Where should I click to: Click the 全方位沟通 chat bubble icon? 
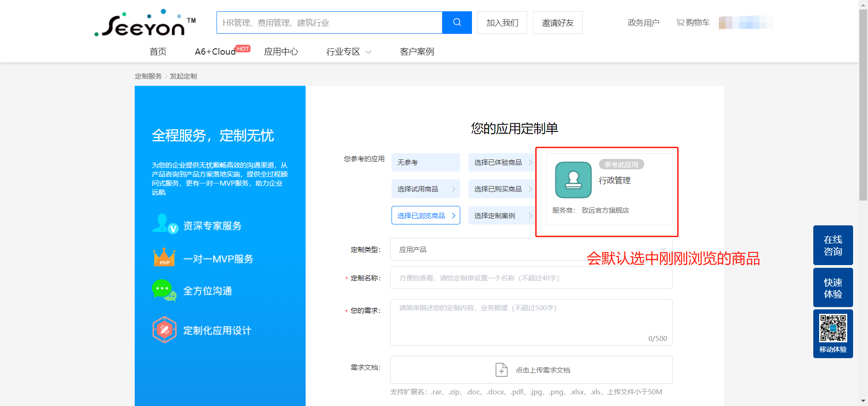coord(164,290)
